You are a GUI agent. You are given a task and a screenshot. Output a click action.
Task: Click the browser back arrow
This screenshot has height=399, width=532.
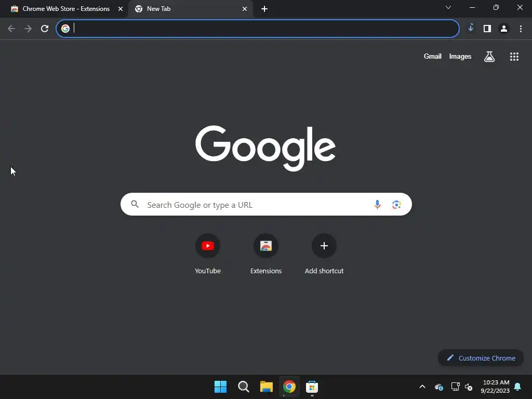pos(11,29)
